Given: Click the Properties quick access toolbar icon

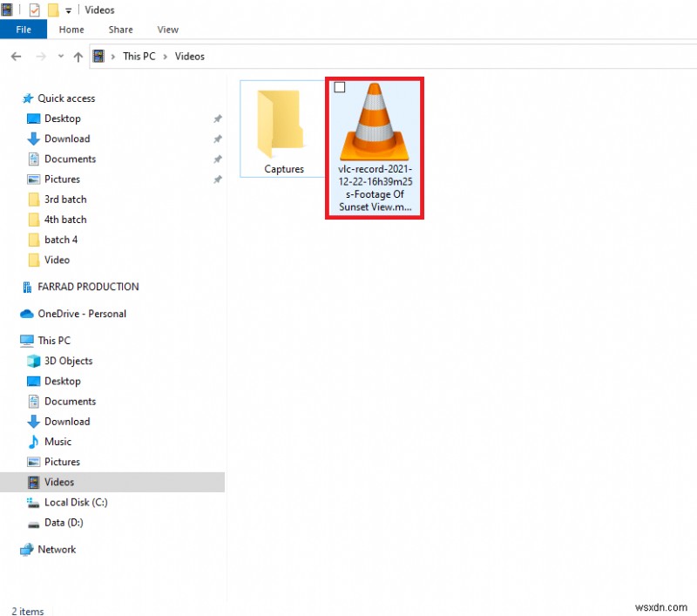Looking at the screenshot, I should click(x=35, y=10).
